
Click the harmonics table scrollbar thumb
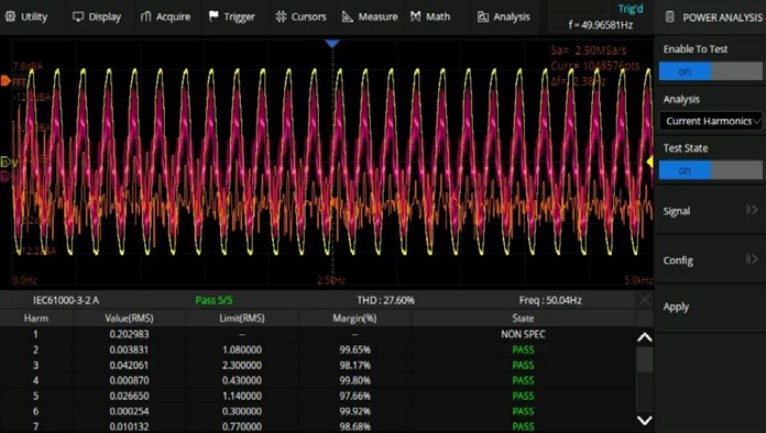645,360
